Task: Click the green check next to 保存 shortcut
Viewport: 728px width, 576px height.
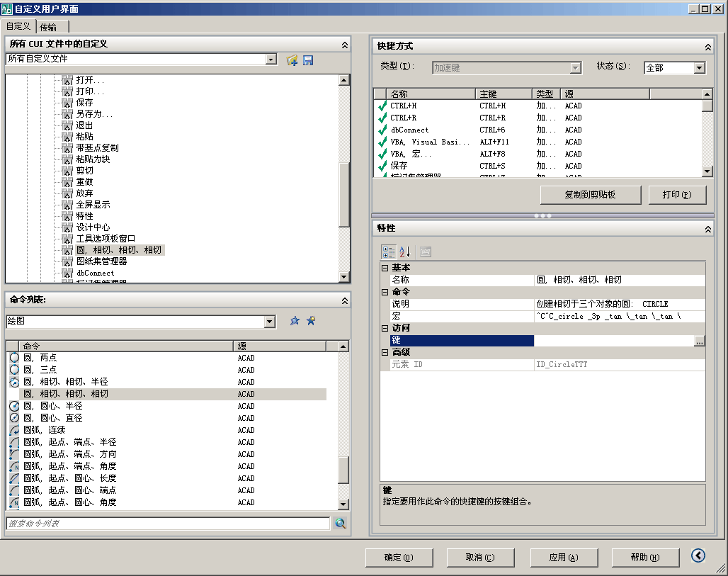Action: pos(382,166)
